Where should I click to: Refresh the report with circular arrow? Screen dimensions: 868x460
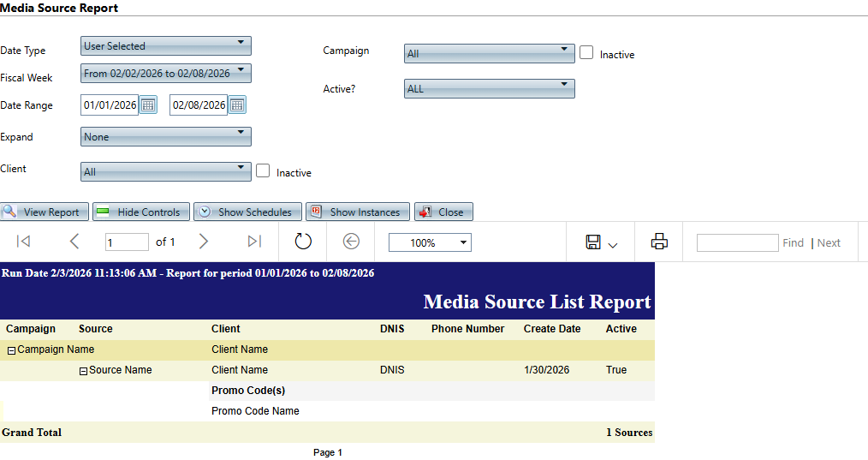coord(303,242)
